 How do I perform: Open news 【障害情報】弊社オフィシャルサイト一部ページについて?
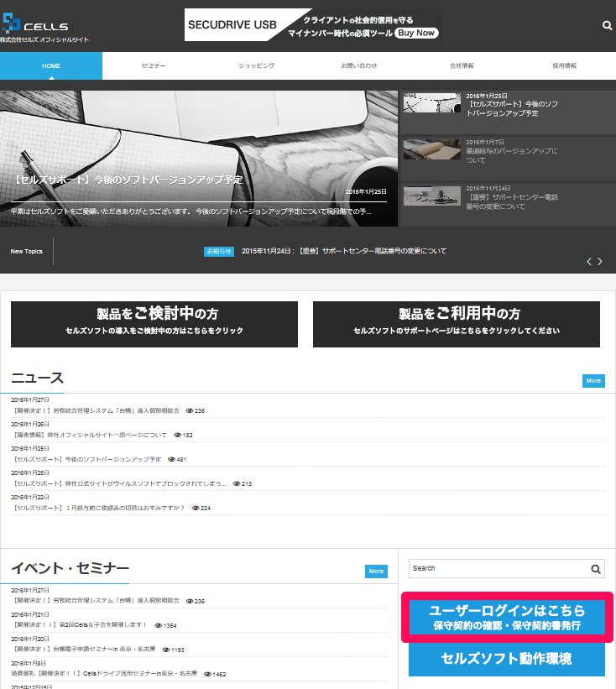coord(89,435)
